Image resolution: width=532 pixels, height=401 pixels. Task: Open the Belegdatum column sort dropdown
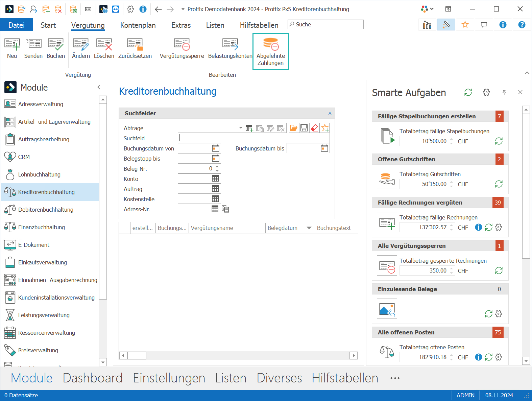pyautogui.click(x=309, y=228)
